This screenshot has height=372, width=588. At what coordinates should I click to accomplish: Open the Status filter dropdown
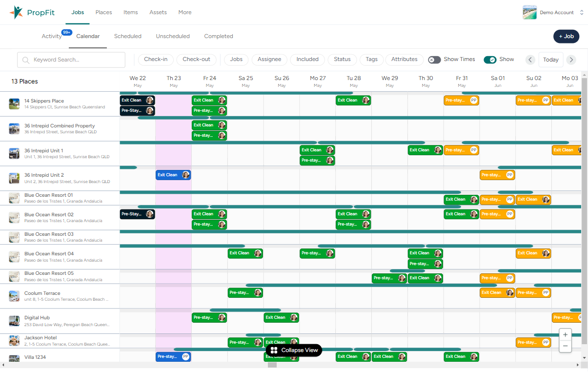pyautogui.click(x=342, y=59)
